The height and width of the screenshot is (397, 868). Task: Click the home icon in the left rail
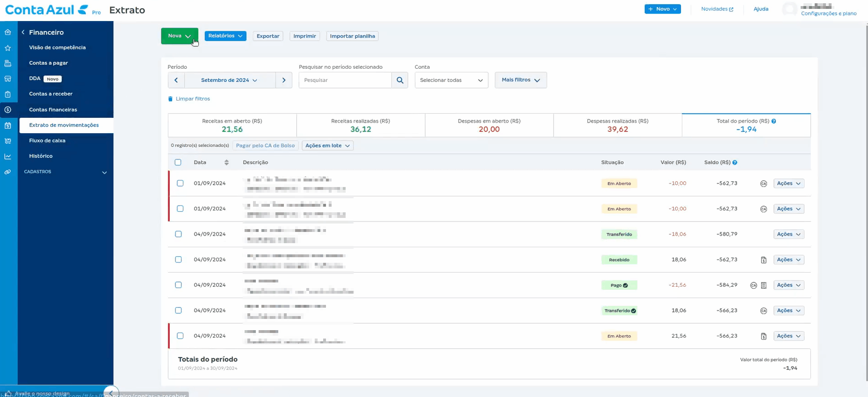(x=8, y=32)
